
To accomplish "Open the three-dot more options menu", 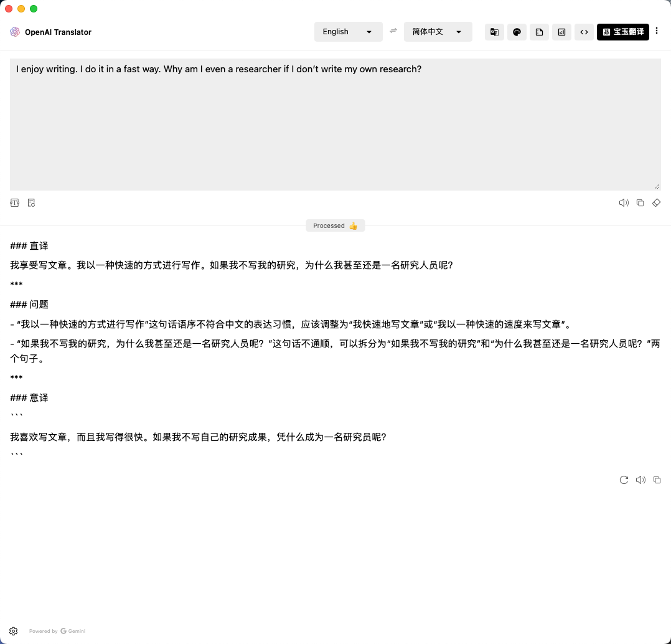I will coord(657,31).
